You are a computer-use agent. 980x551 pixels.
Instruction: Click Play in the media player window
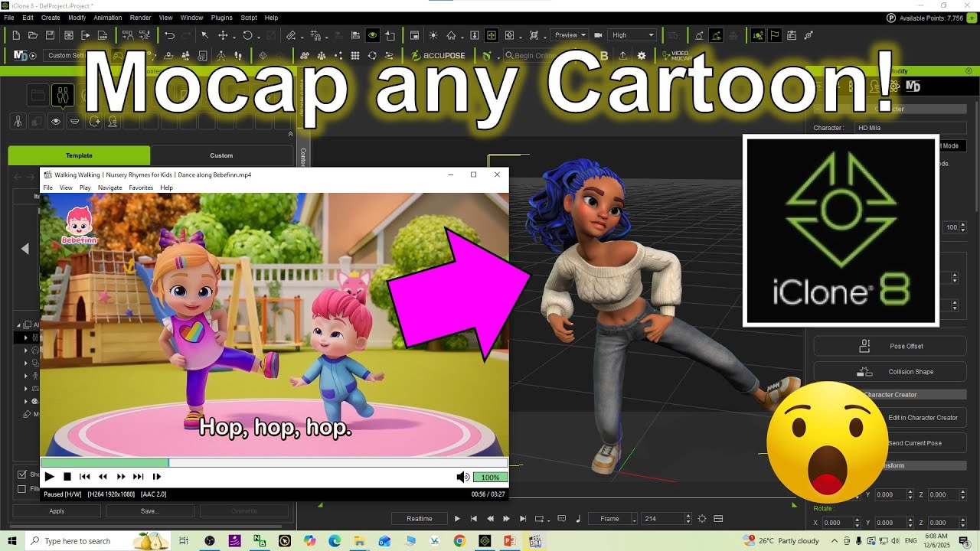50,477
